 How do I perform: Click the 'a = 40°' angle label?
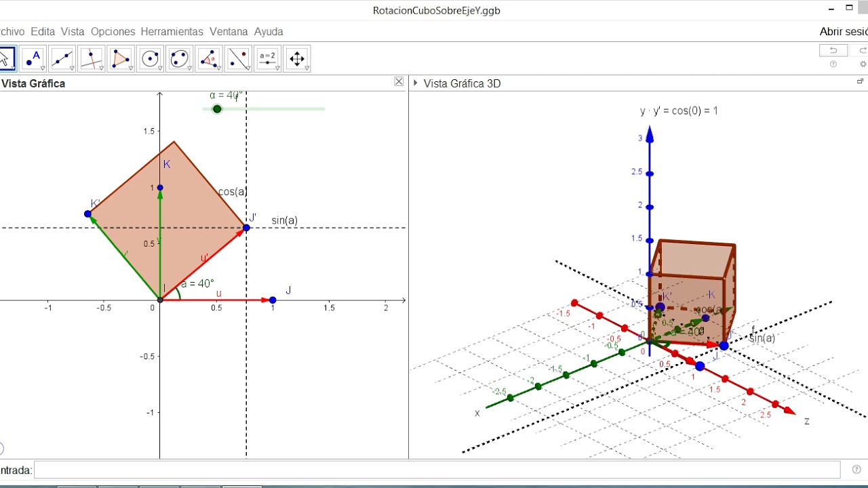(x=197, y=283)
